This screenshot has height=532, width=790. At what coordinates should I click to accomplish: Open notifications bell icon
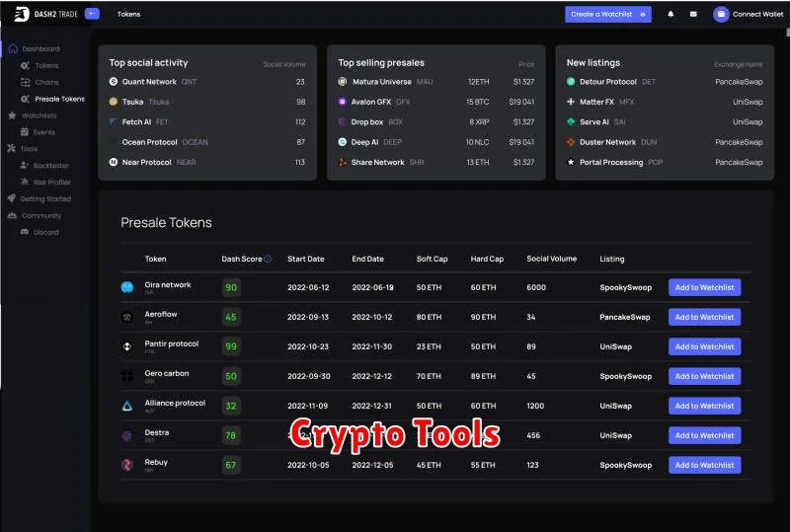click(671, 14)
